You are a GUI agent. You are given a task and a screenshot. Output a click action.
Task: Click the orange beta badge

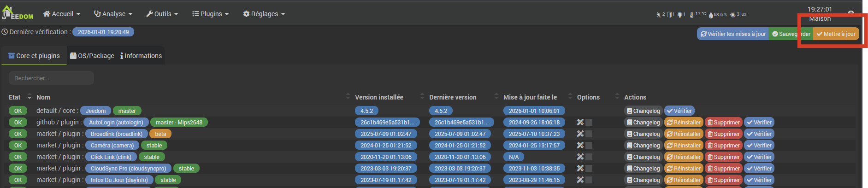(x=160, y=134)
